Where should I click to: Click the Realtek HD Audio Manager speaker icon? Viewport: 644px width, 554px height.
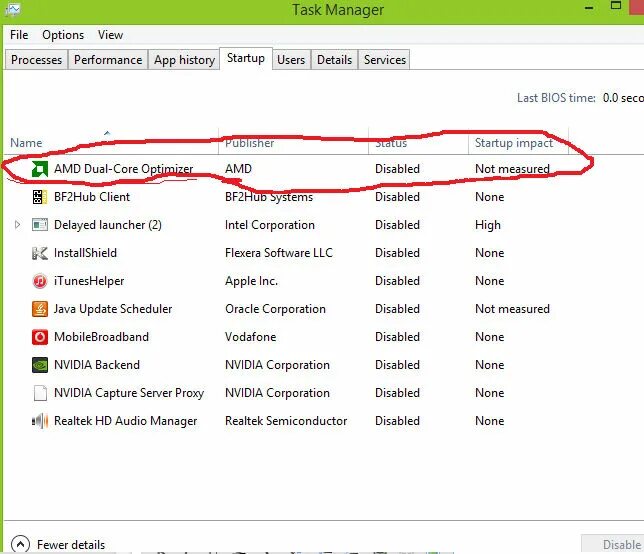pos(40,421)
